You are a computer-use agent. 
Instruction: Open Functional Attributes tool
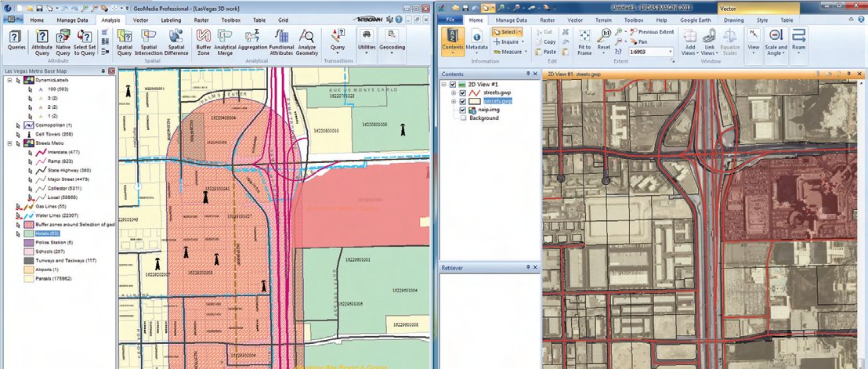click(282, 43)
